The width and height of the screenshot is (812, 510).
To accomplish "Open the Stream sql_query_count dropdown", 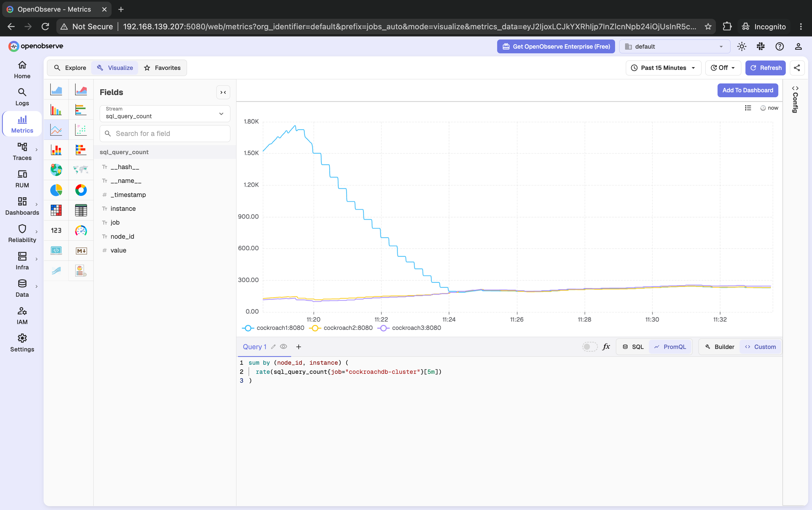I will coord(165,113).
